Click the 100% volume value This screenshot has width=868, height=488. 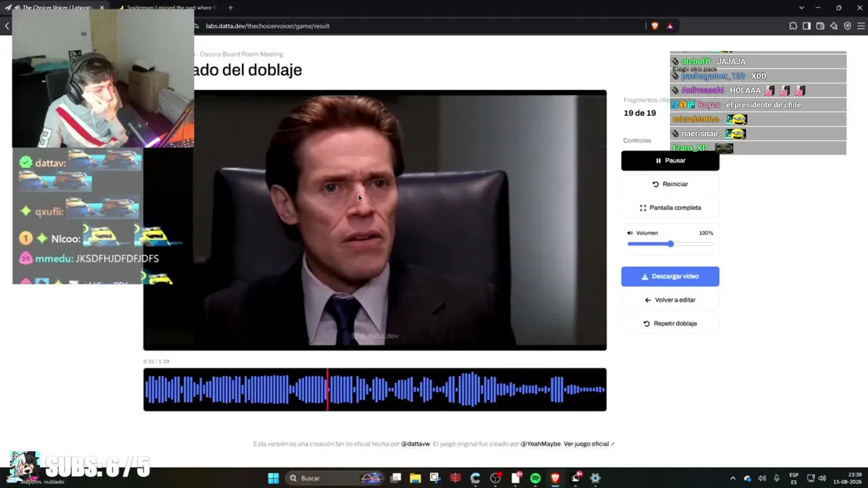coord(706,233)
